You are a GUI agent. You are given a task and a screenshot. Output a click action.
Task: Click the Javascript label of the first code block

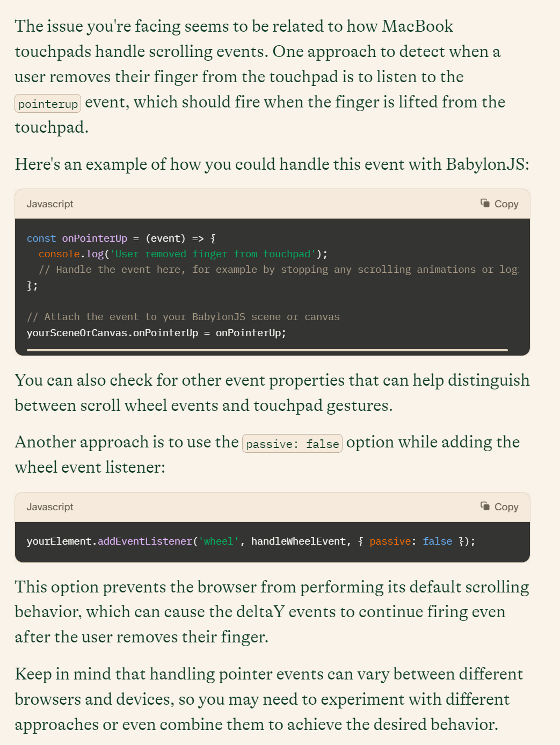point(50,204)
